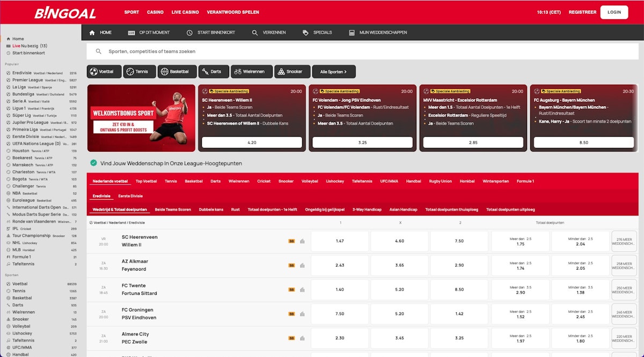
Task: Switch to the Top Voetbal tab
Action: tap(147, 181)
